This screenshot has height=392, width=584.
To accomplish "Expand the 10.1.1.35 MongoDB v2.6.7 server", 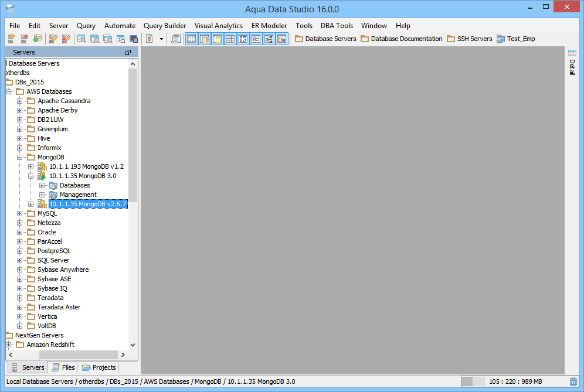I will [31, 204].
